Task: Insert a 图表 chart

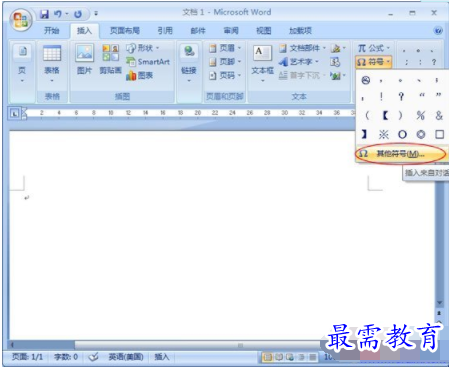Action: (140, 76)
